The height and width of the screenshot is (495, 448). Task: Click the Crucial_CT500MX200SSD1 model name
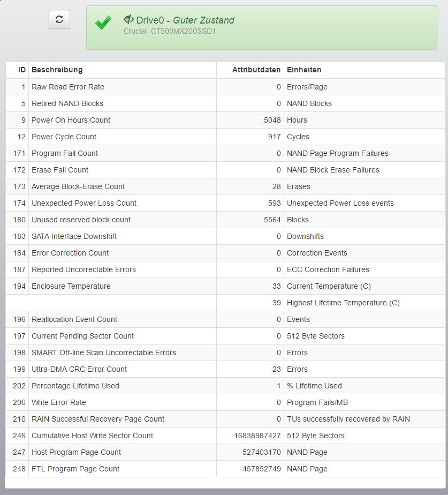tap(170, 31)
